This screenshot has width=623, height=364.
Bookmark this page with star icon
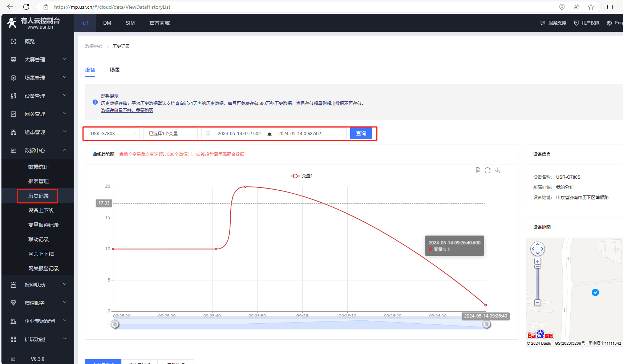[591, 7]
